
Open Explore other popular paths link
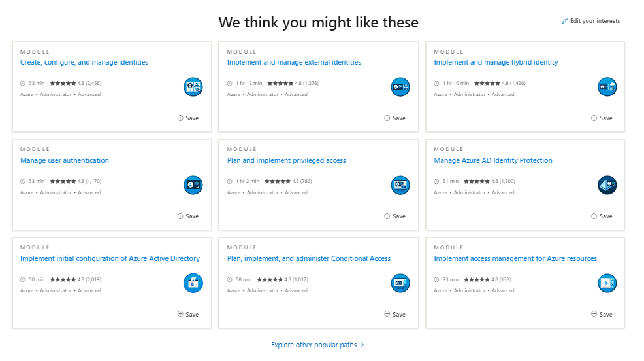317,345
